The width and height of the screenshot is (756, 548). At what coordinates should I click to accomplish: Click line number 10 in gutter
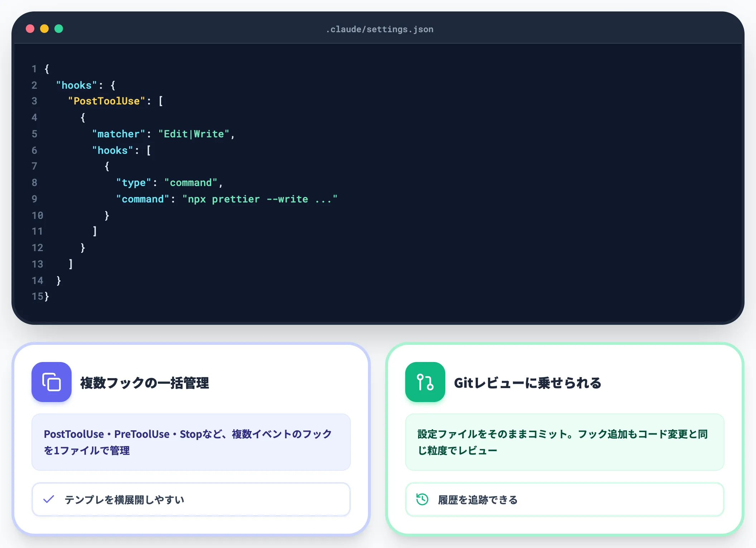click(37, 216)
